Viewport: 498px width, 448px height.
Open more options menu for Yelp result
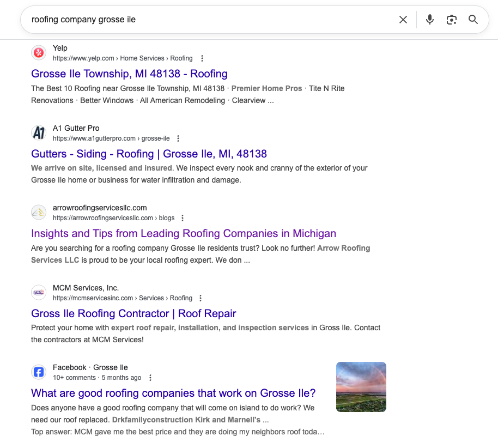(202, 58)
